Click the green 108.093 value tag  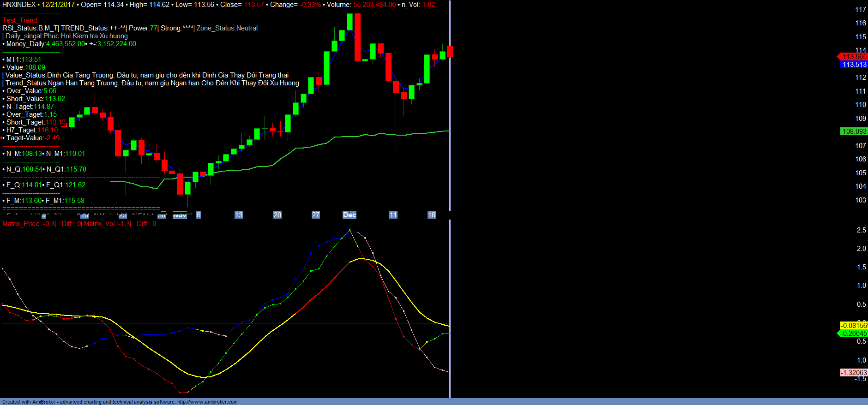[x=854, y=131]
